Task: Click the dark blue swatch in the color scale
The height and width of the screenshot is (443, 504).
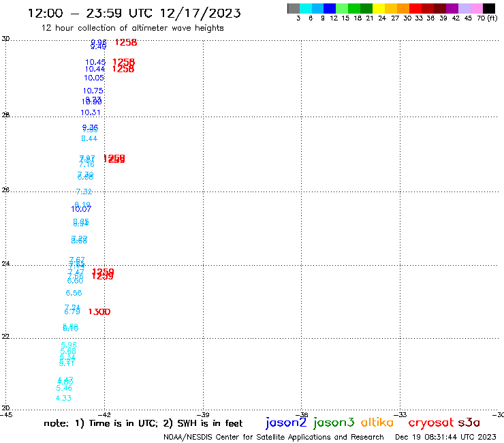Action: click(330, 8)
